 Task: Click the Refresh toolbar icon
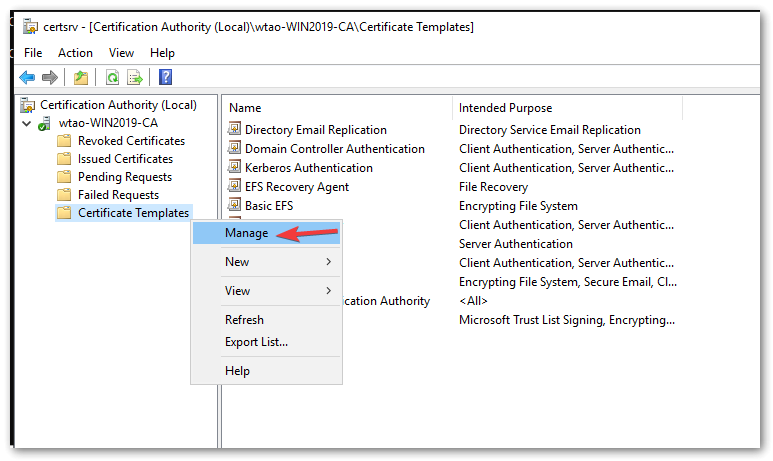pyautogui.click(x=113, y=77)
